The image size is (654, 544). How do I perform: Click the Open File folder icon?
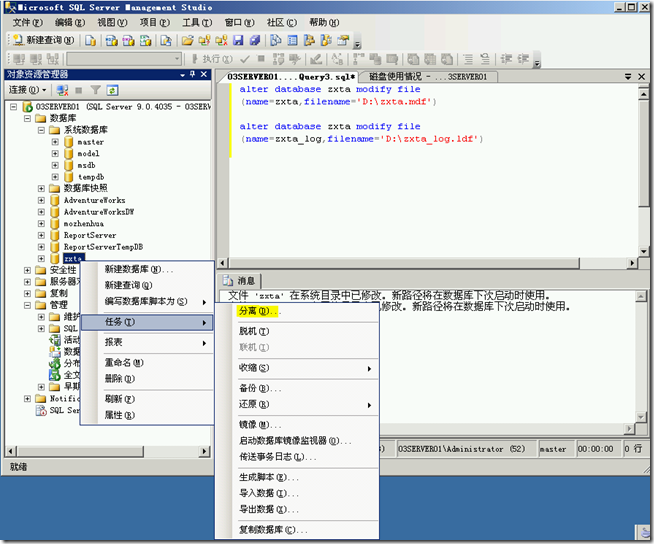187,40
